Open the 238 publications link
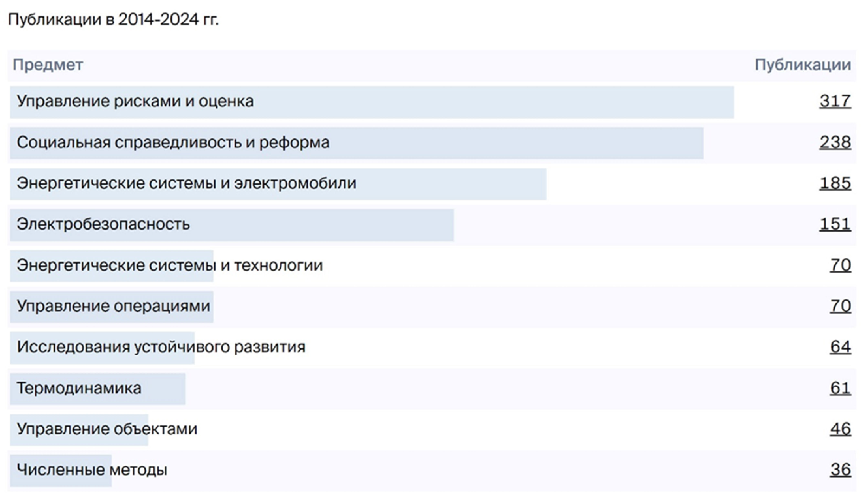 pyautogui.click(x=835, y=142)
